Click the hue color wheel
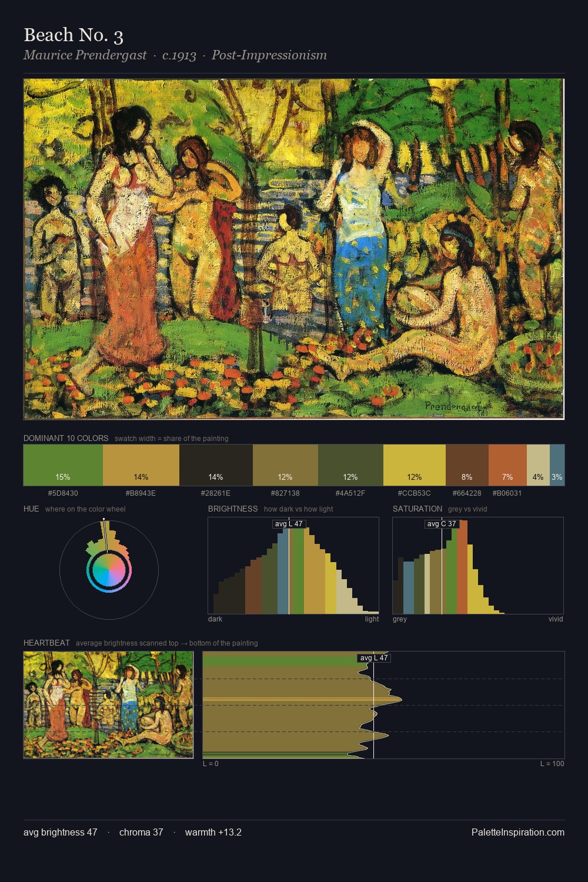This screenshot has height=882, width=588. (109, 570)
